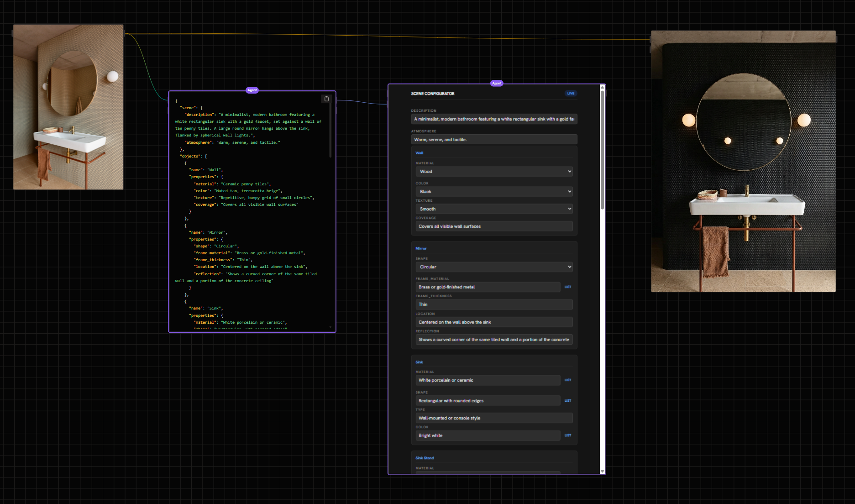
Task: Click the scene Description input field
Action: tap(494, 119)
